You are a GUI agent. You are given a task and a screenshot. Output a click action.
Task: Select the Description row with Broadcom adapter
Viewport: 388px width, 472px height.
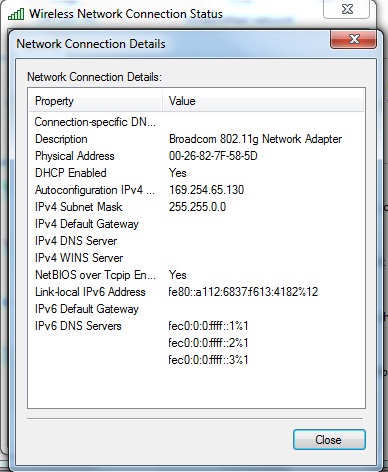(197, 139)
